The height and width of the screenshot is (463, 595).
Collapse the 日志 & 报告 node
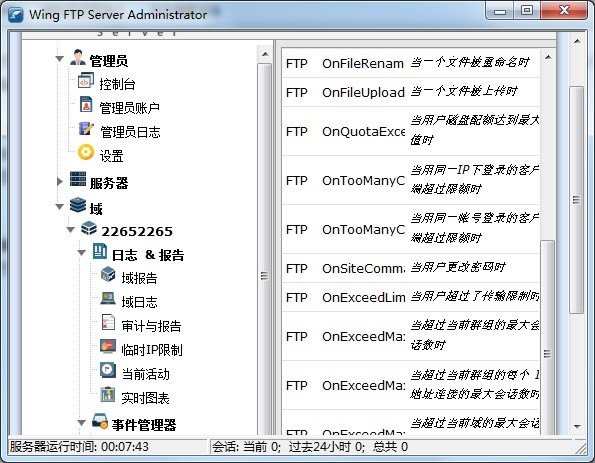click(82, 253)
